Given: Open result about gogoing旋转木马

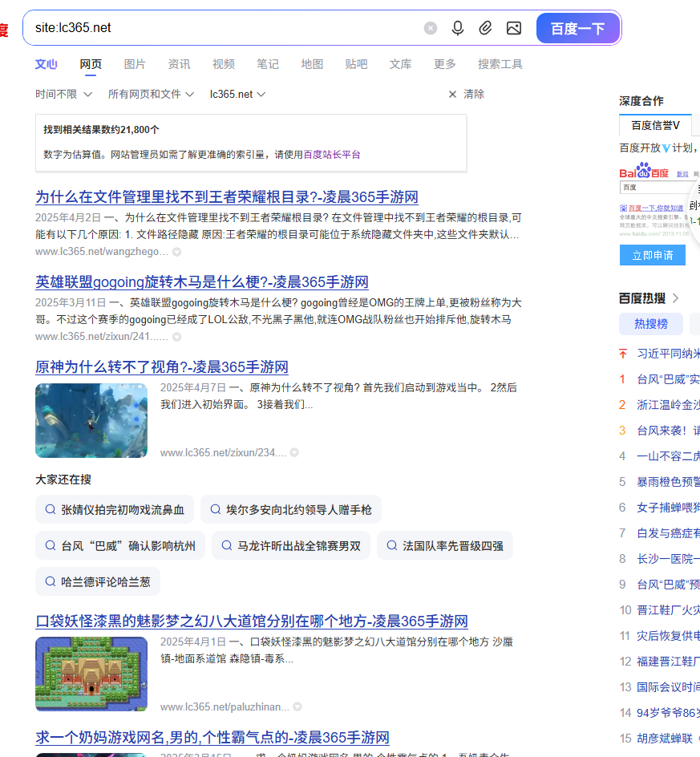Looking at the screenshot, I should [202, 282].
